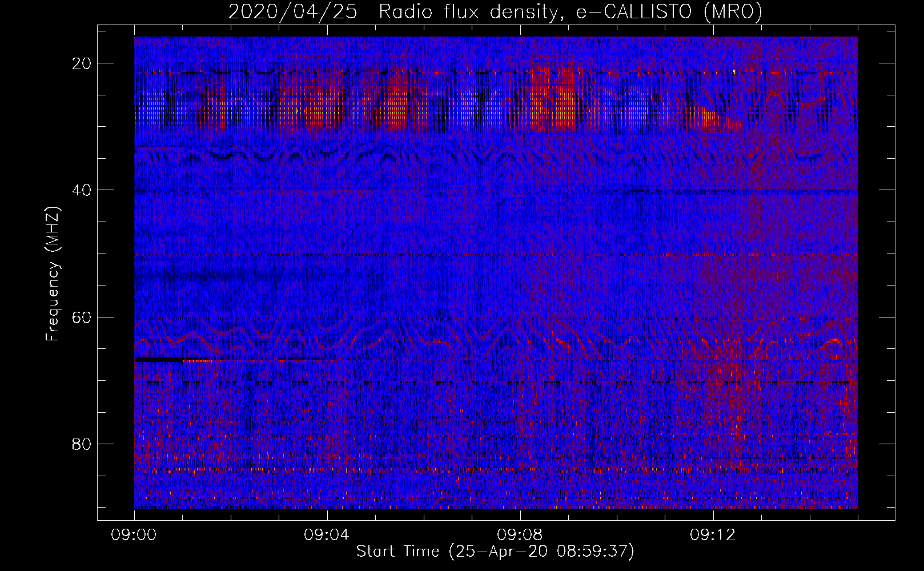Viewport: 924px width, 571px height.
Task: Click the 40 MHz frequency tick label
Action: tap(82, 190)
